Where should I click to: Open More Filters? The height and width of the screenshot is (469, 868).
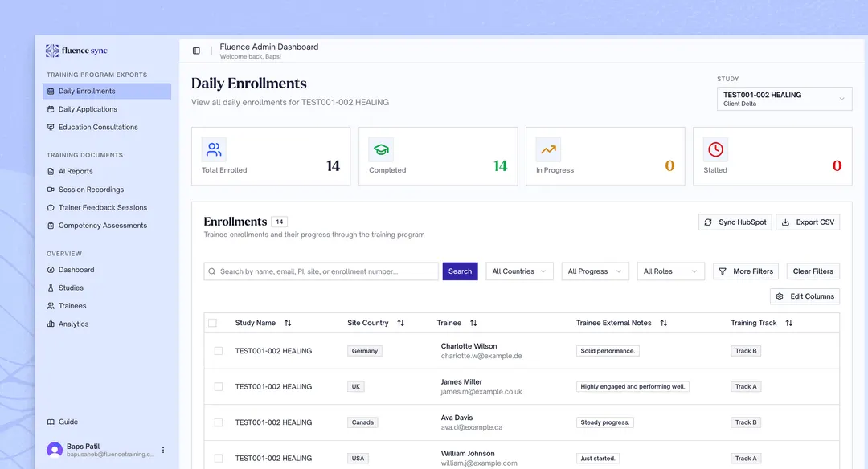(x=746, y=271)
